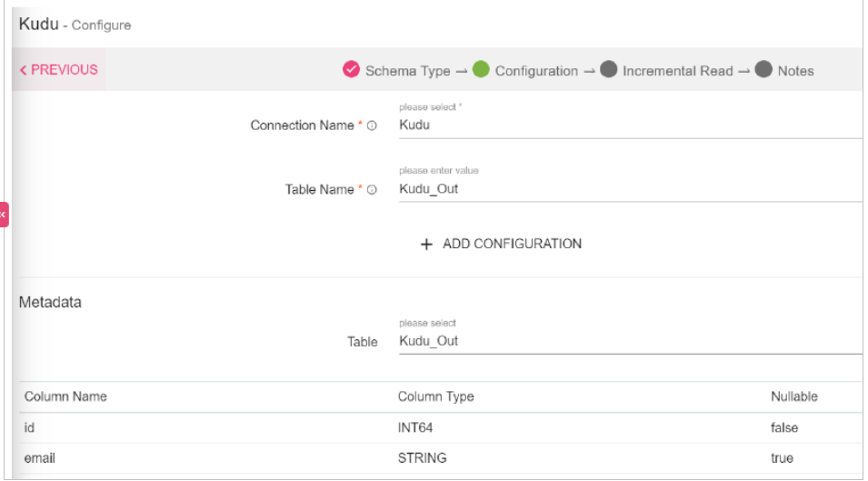Click the Column Name header
Screen dimensions: 868x481
65,396
